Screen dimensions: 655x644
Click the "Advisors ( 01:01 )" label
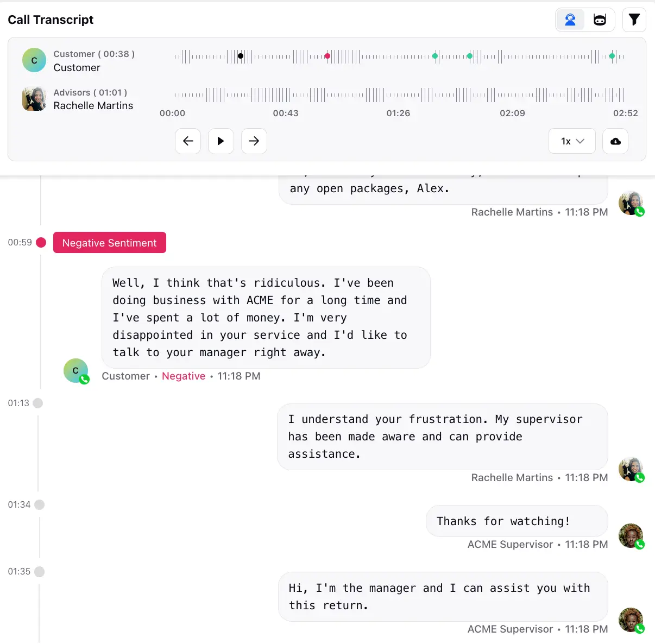90,92
